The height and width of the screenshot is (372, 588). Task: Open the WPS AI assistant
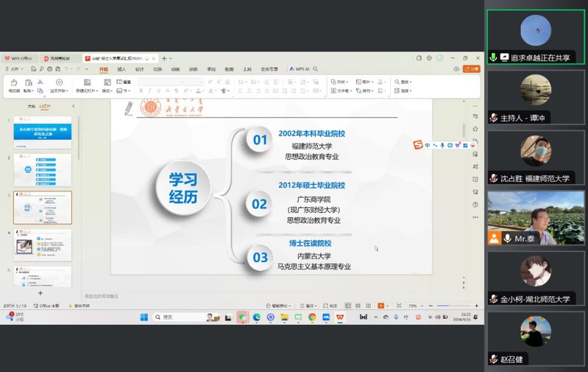tap(302, 69)
